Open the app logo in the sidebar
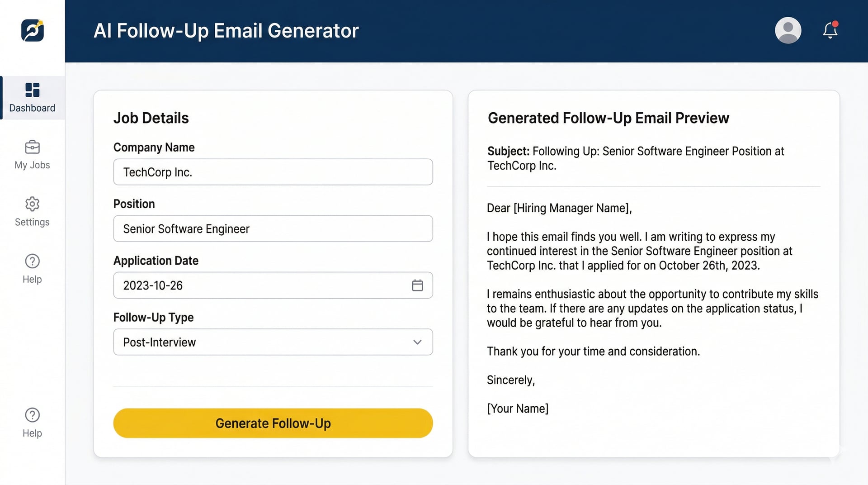This screenshot has width=868, height=485. point(32,30)
